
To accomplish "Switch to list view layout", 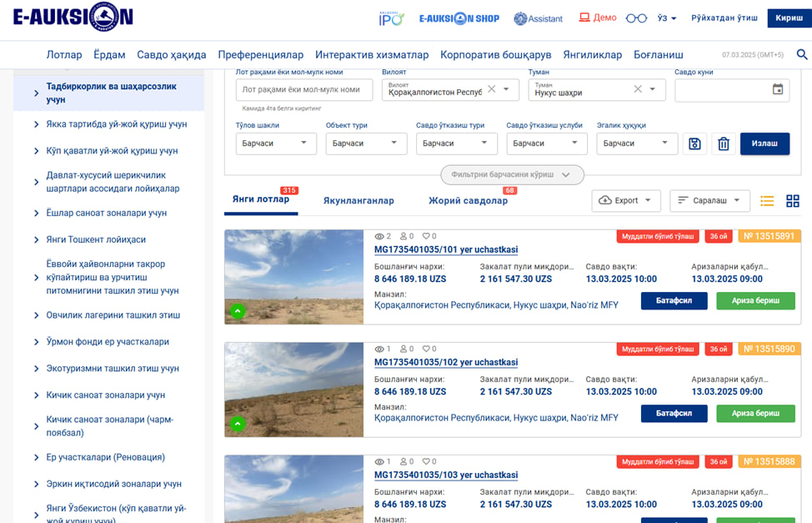I will point(767,201).
